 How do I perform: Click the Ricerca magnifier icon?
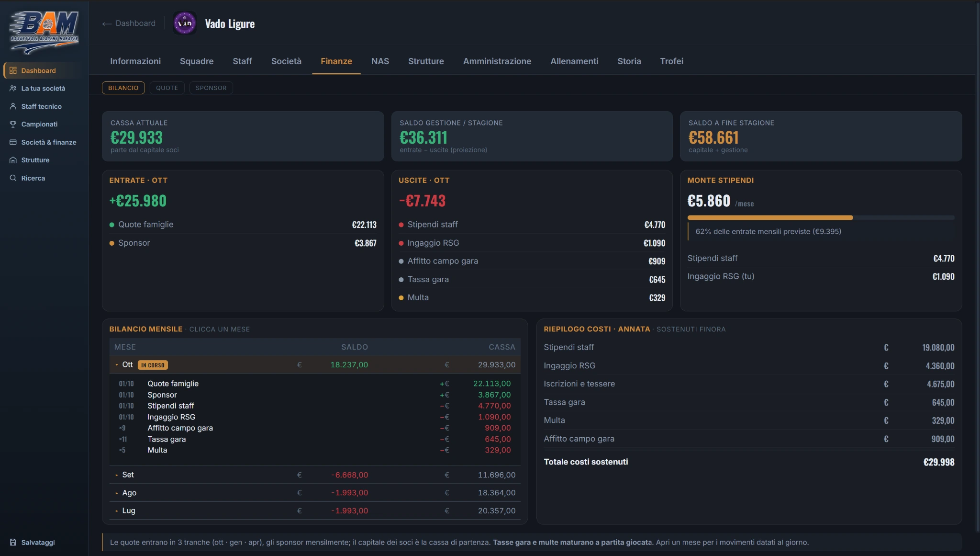(13, 178)
